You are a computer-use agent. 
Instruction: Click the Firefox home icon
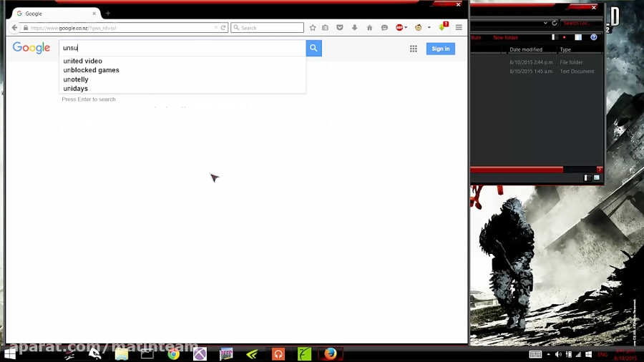(370, 27)
